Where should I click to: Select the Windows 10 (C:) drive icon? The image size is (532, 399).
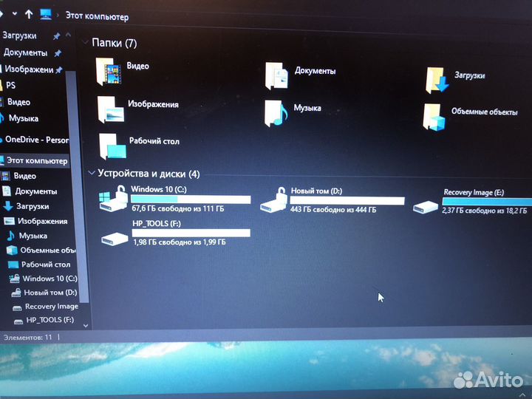(x=113, y=199)
